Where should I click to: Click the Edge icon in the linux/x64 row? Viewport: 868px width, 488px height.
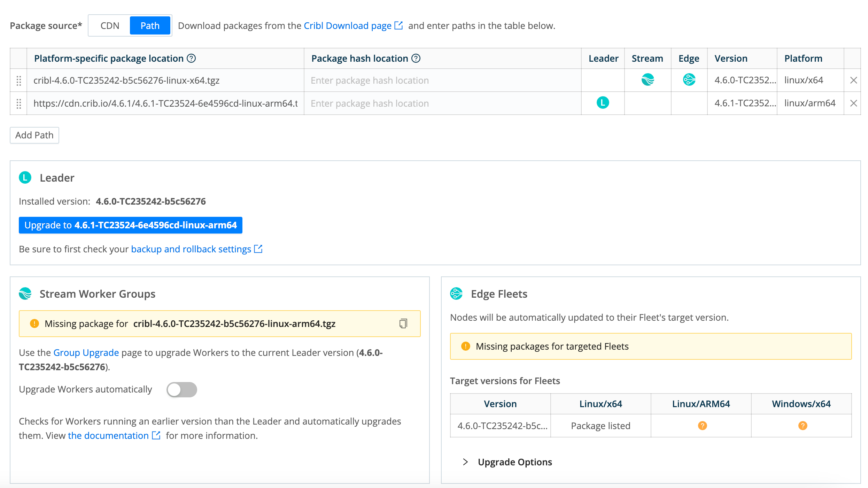coord(689,80)
